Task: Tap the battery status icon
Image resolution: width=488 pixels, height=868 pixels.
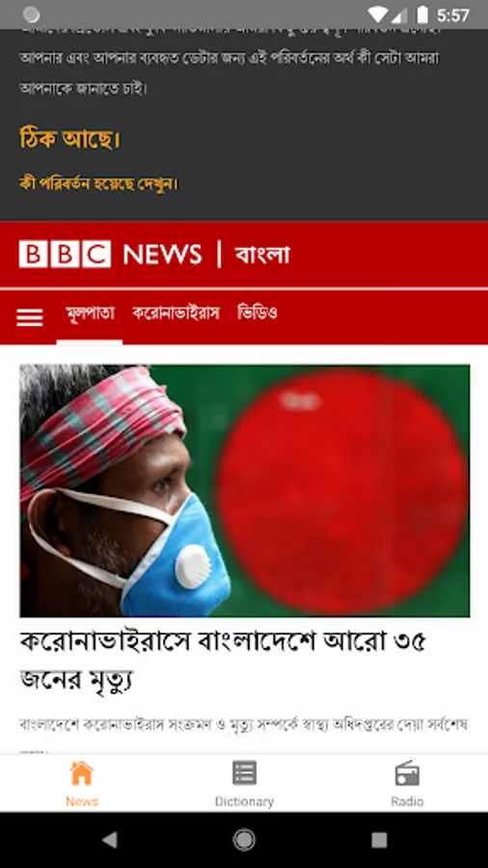Action: point(422,14)
